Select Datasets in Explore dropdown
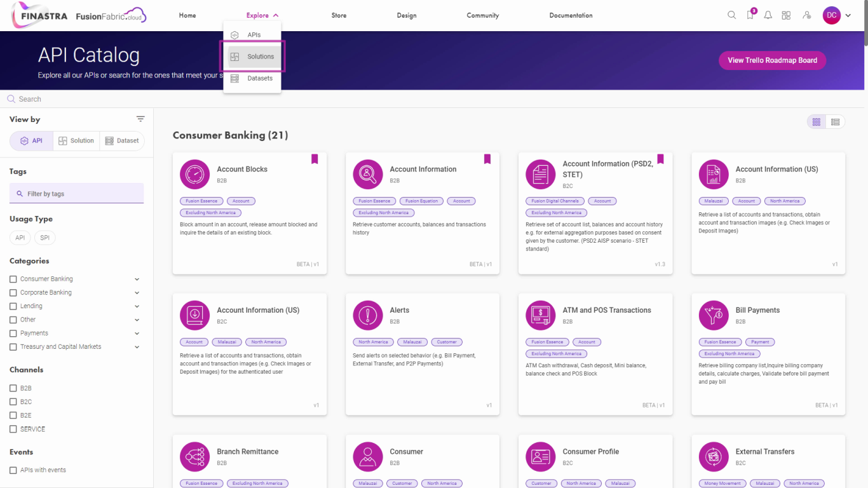Screen dimensions: 868x488 coord(252,78)
